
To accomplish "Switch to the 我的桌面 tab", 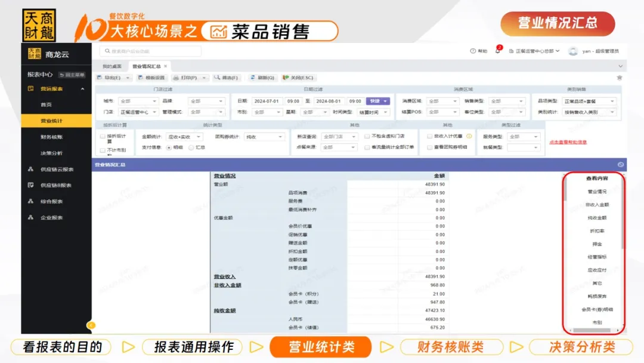I will point(112,66).
